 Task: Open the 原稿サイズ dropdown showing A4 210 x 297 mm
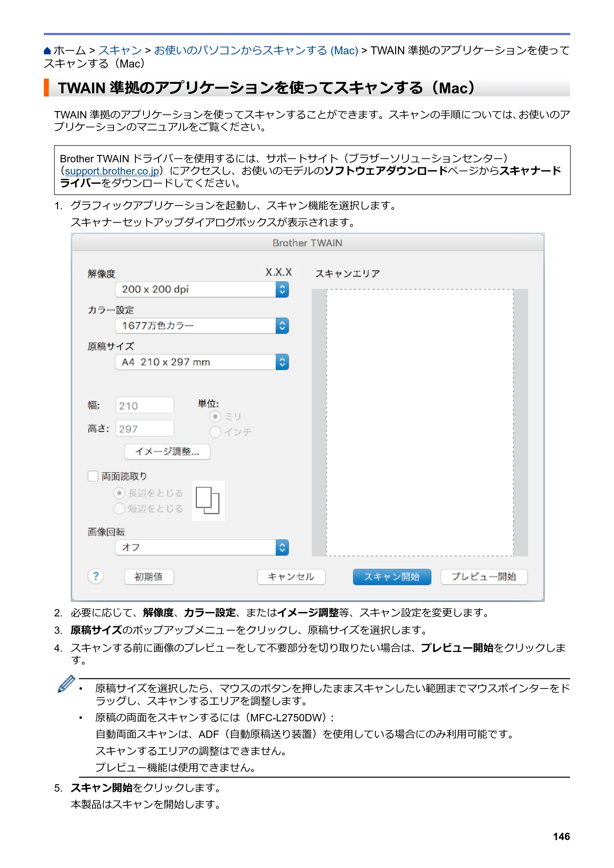(202, 362)
